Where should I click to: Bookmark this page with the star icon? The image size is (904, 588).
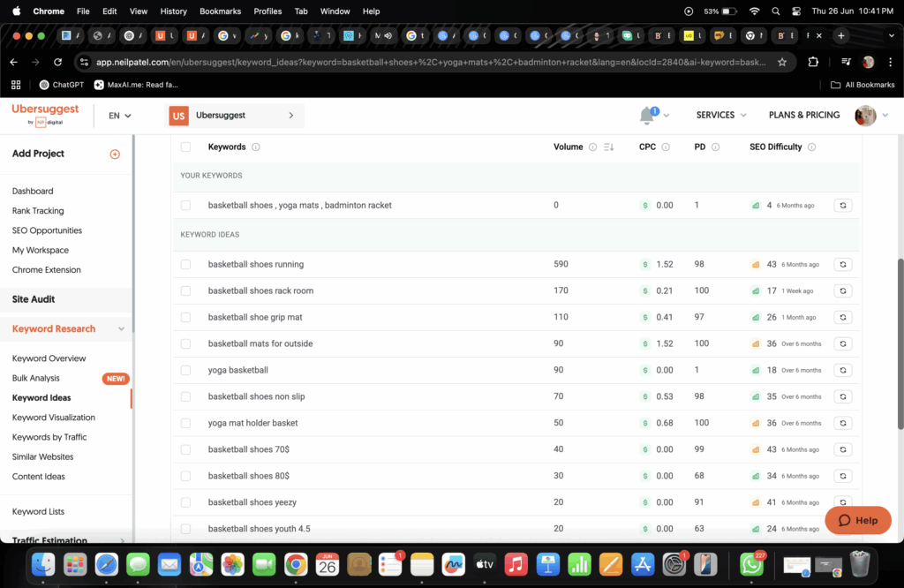pyautogui.click(x=782, y=63)
